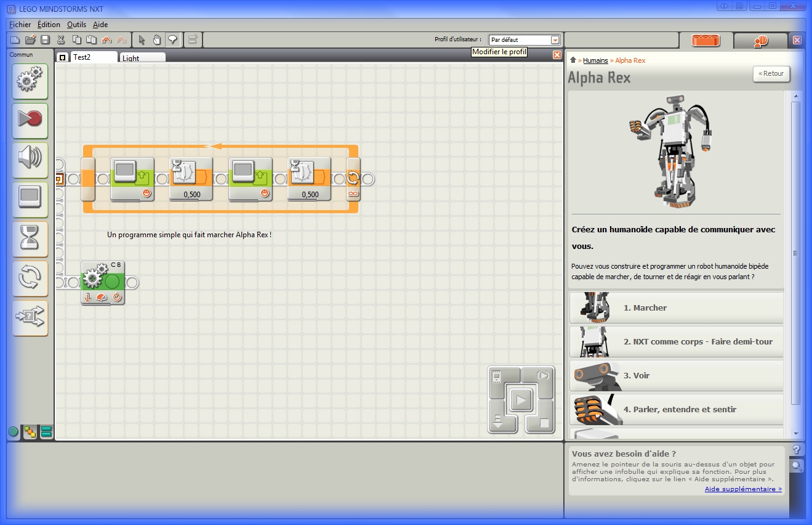The image size is (812, 525).
Task: Open the Robo Center orange brick tab
Action: pyautogui.click(x=705, y=41)
